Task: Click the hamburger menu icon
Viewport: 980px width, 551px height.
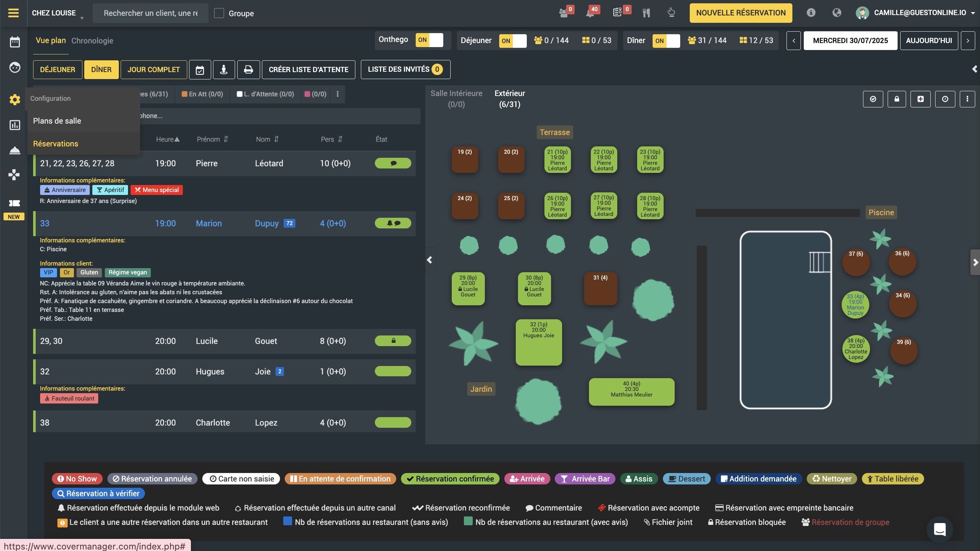Action: point(13,13)
